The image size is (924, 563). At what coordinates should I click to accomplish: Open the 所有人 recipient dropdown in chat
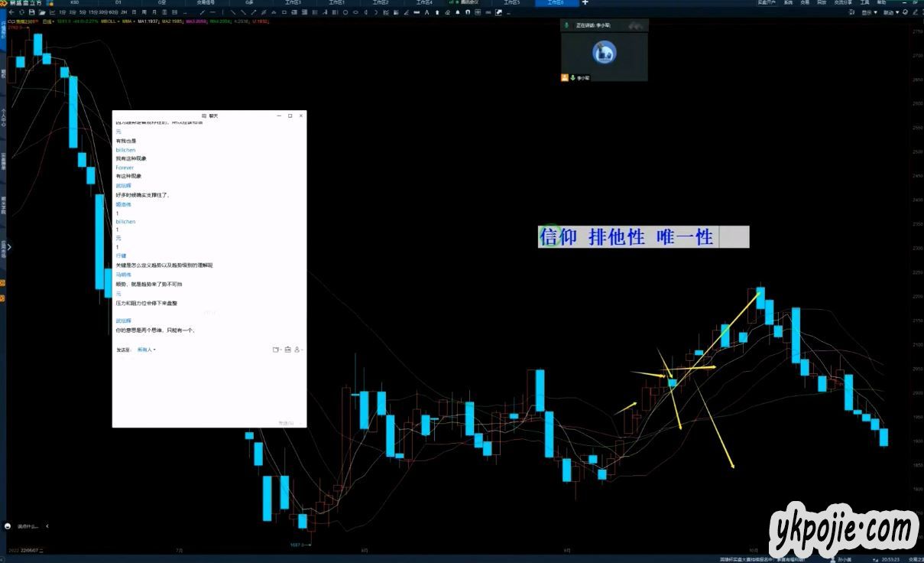point(146,350)
